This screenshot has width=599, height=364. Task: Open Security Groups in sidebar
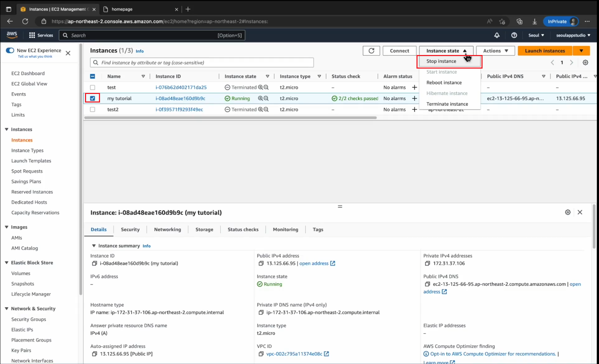(x=29, y=319)
